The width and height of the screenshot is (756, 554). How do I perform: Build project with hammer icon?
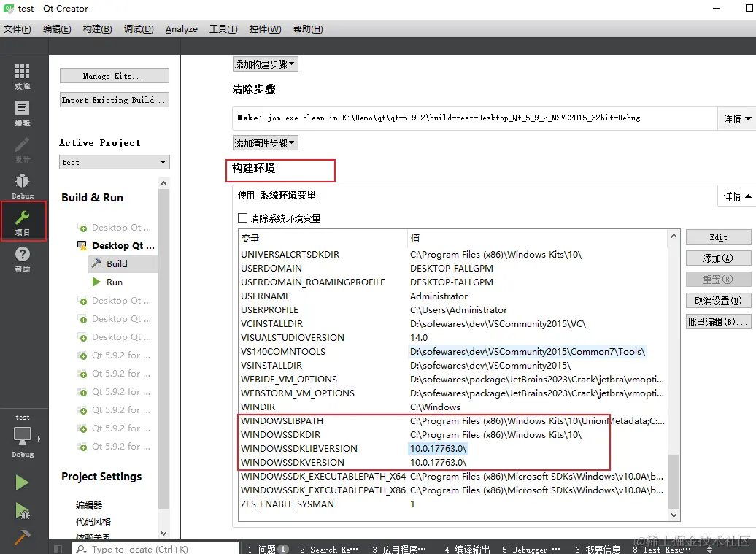point(22,536)
